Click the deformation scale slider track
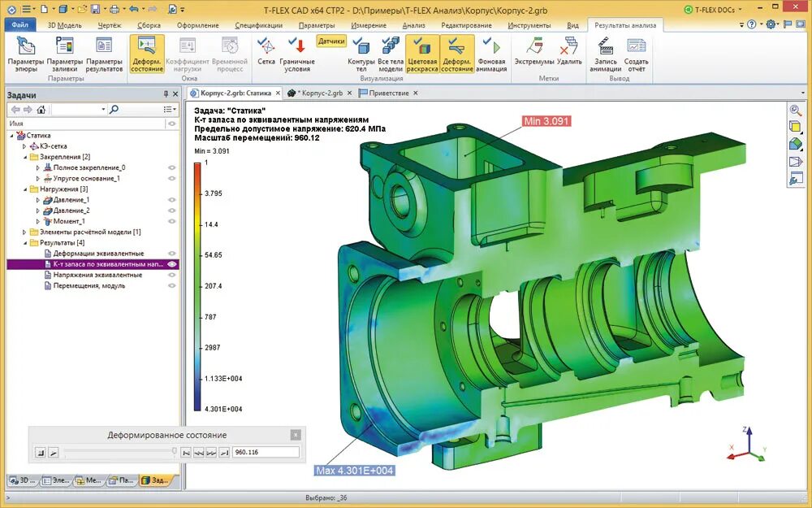Viewport: 812px width, 508px height. [x=119, y=453]
